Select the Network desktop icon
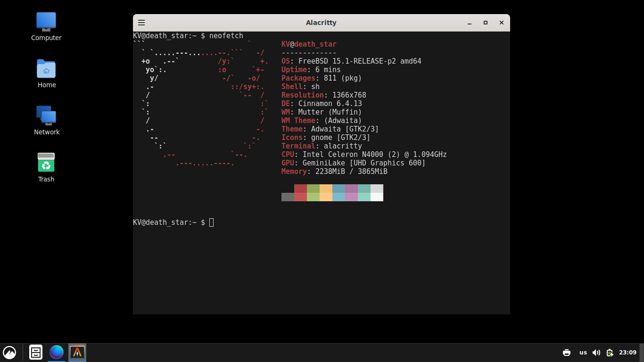The image size is (644, 362). [x=47, y=121]
